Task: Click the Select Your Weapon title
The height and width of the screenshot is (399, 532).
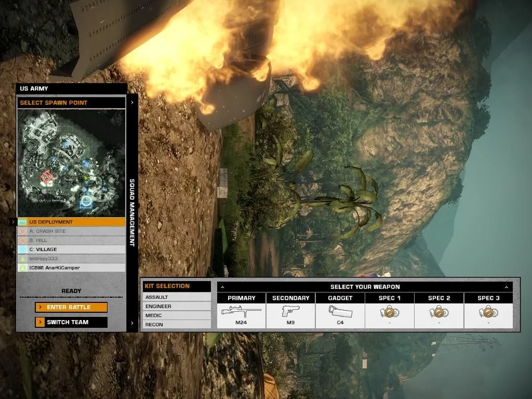Action: tap(365, 287)
